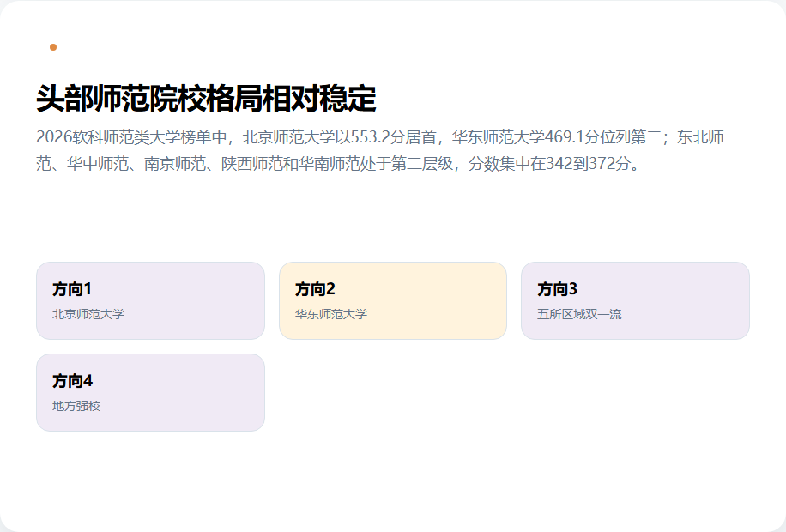This screenshot has height=532, width=786.
Task: Click the label 华东师范大学 under 方向2
Action: pos(331,314)
